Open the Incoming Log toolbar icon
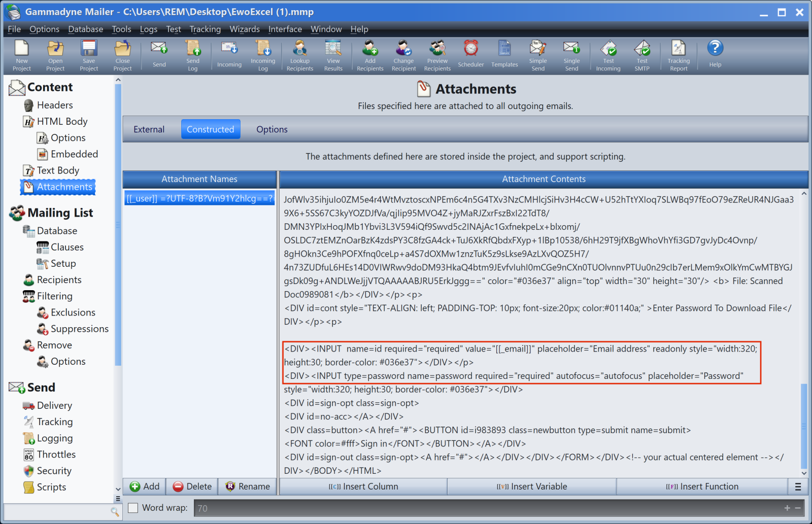The height and width of the screenshot is (524, 812). click(x=263, y=48)
